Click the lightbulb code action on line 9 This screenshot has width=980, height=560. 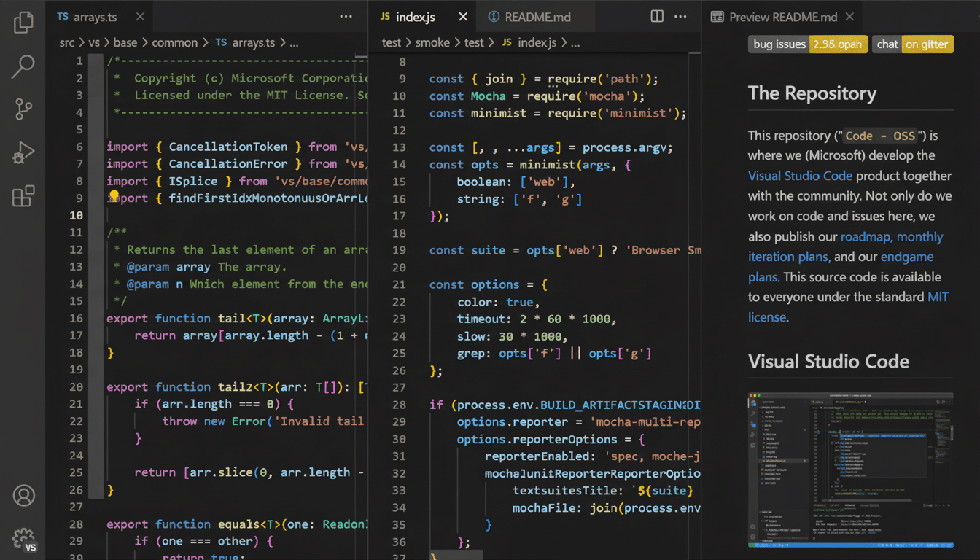point(114,195)
